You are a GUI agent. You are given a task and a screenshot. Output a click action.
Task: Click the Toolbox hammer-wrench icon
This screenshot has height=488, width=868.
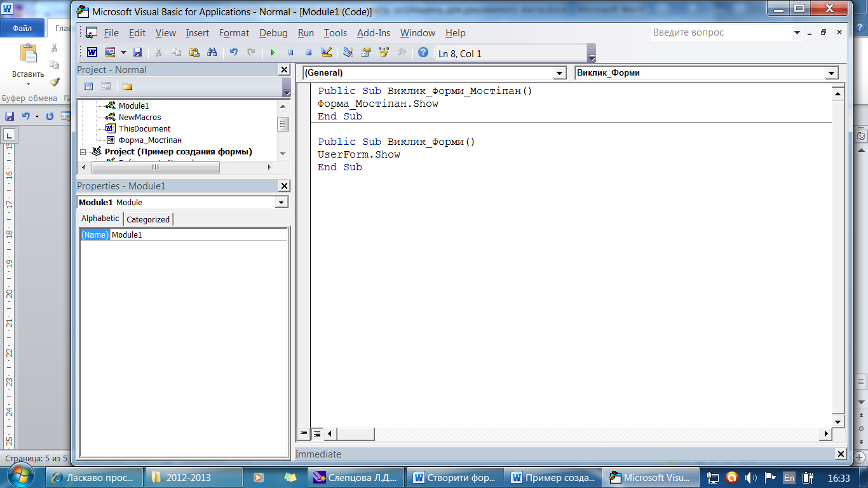[x=402, y=53]
